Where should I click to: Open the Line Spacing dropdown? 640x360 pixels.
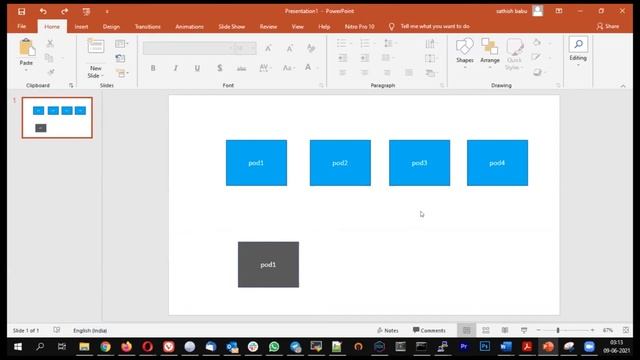(x=390, y=43)
